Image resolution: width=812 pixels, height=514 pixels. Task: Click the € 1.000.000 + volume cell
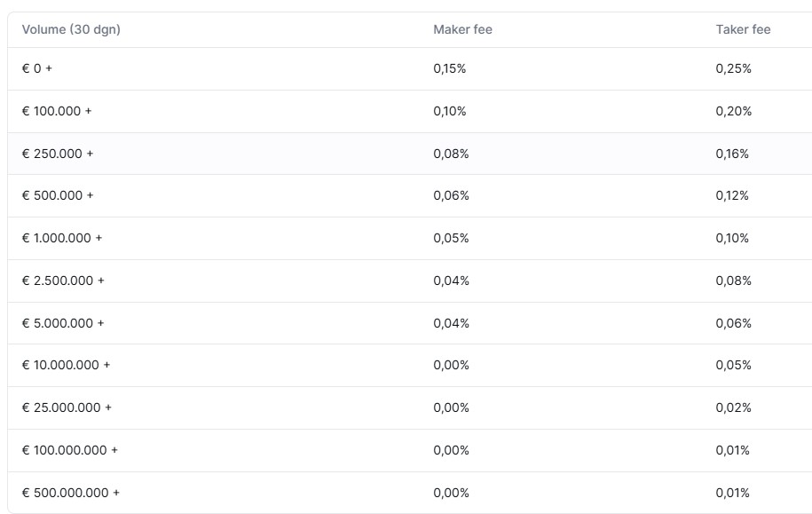62,238
